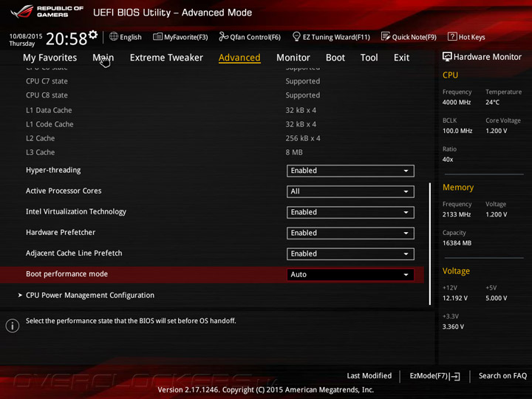532x399 pixels.
Task: Click the Qfan Control fan icon
Action: pos(224,37)
